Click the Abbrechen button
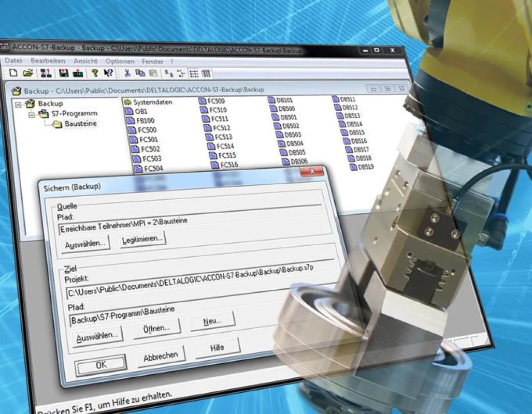The width and height of the screenshot is (532, 414). point(161,357)
